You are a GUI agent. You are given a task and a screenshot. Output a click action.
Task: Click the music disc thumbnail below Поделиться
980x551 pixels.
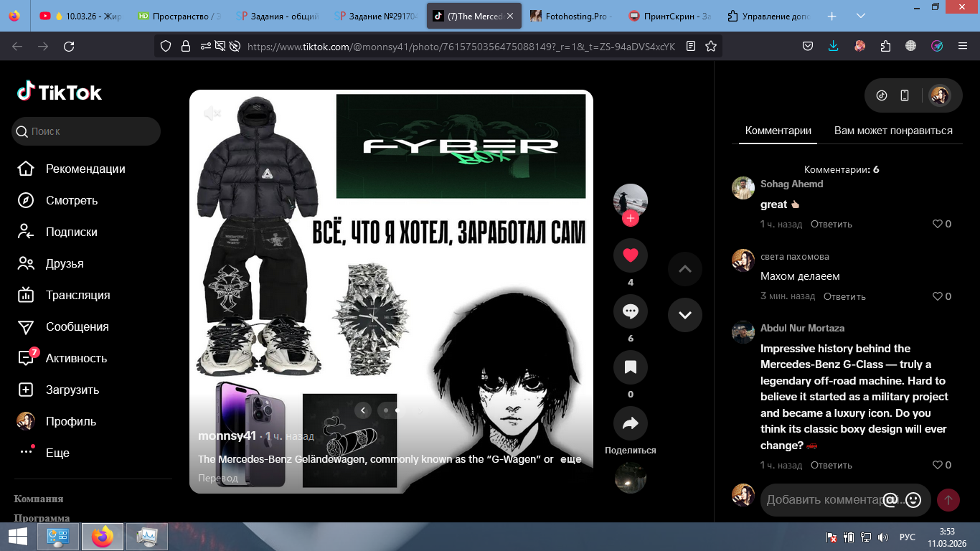click(x=631, y=478)
